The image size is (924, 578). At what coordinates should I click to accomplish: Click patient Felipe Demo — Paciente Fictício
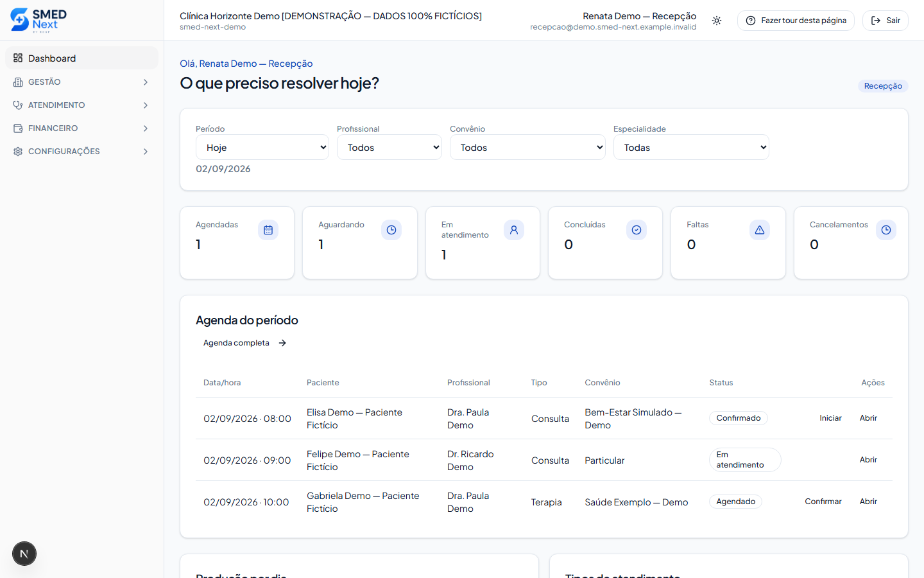pos(358,460)
